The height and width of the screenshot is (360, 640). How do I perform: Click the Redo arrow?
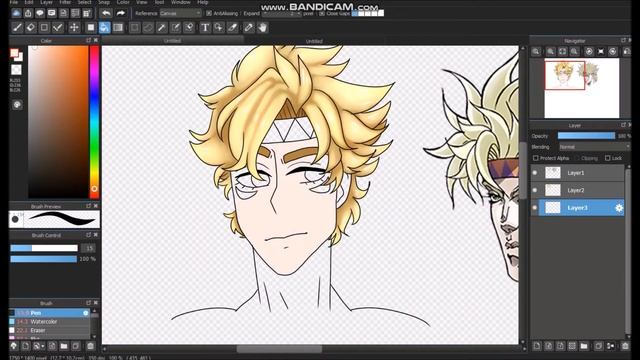point(121,13)
